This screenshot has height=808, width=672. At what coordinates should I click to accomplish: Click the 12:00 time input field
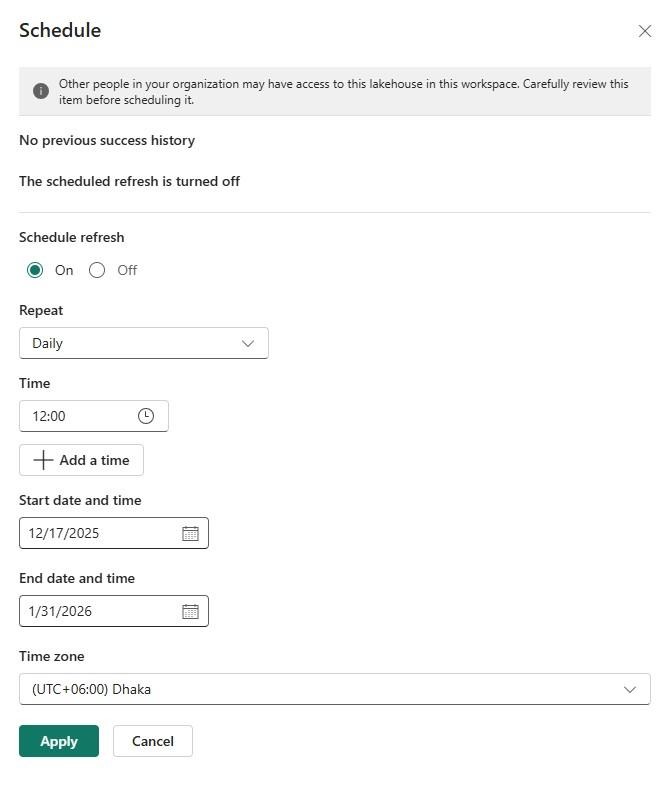75,416
